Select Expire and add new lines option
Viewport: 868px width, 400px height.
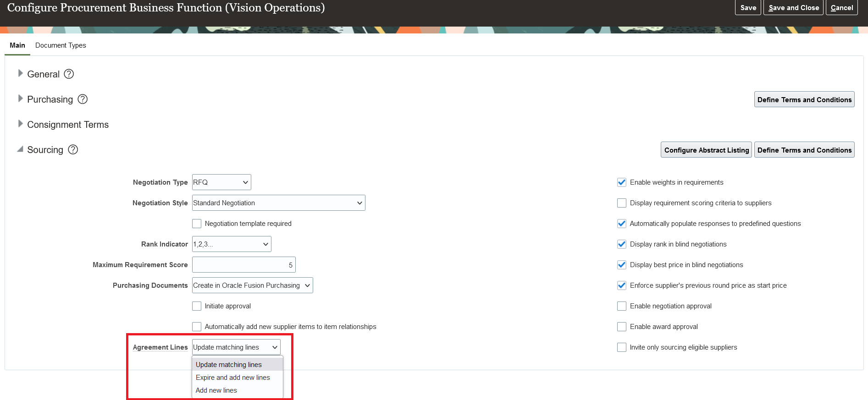tap(238, 377)
